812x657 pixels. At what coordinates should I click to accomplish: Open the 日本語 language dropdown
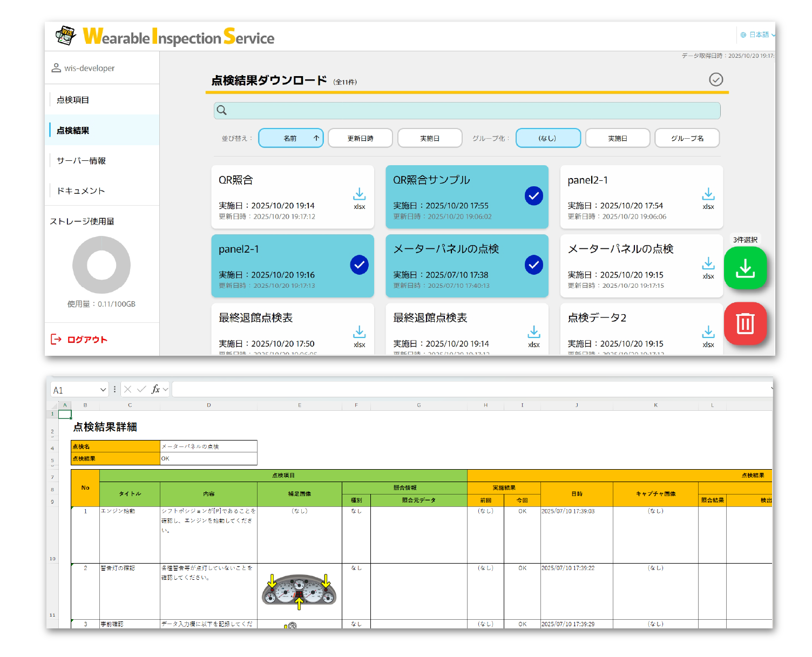[x=757, y=35]
